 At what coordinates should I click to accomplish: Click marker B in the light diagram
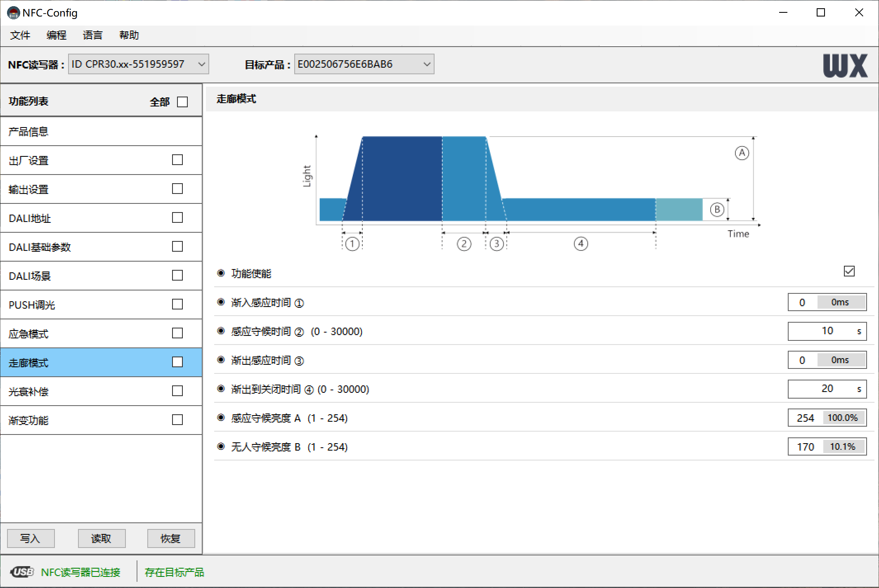point(717,210)
